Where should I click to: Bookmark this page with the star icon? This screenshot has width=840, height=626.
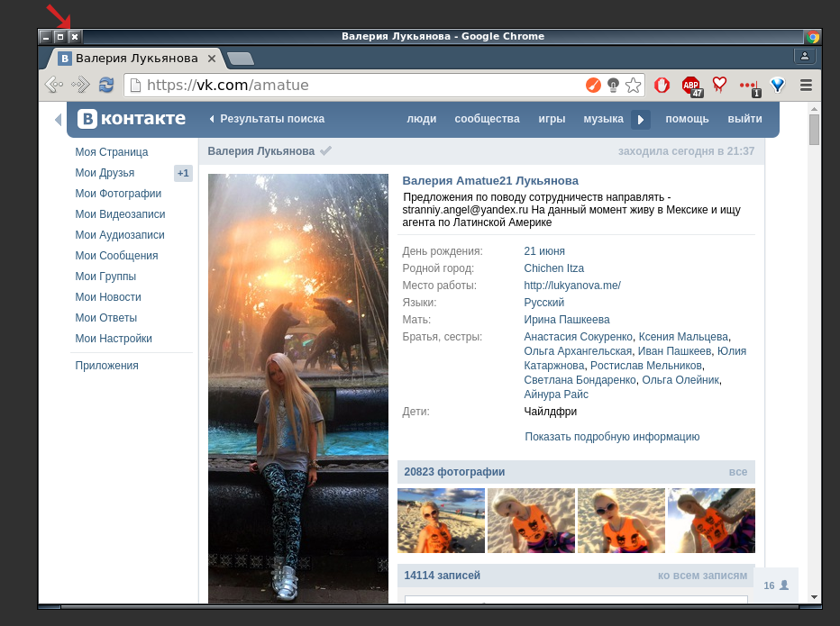634,85
